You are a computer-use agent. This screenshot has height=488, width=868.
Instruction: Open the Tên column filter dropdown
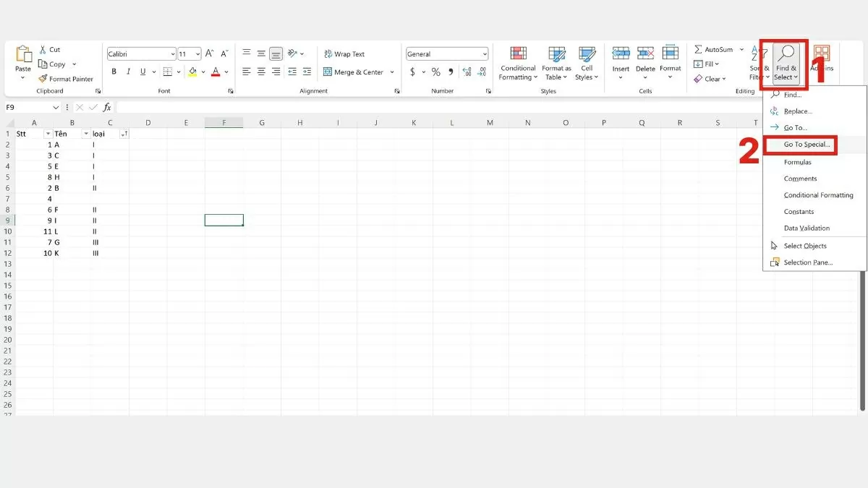click(86, 134)
